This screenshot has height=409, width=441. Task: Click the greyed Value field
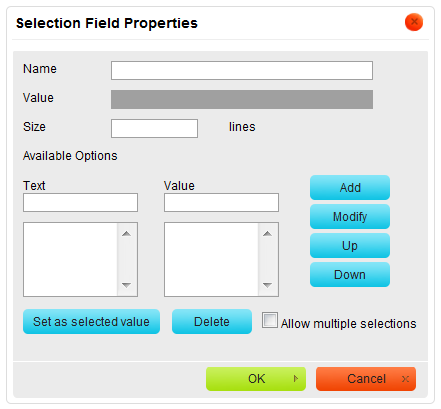tap(242, 99)
